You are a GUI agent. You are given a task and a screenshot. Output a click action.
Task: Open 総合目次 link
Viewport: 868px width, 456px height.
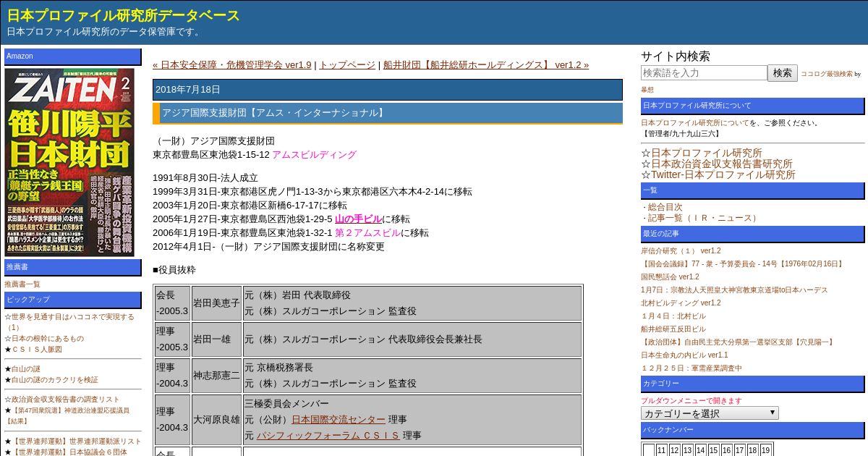[x=665, y=207]
